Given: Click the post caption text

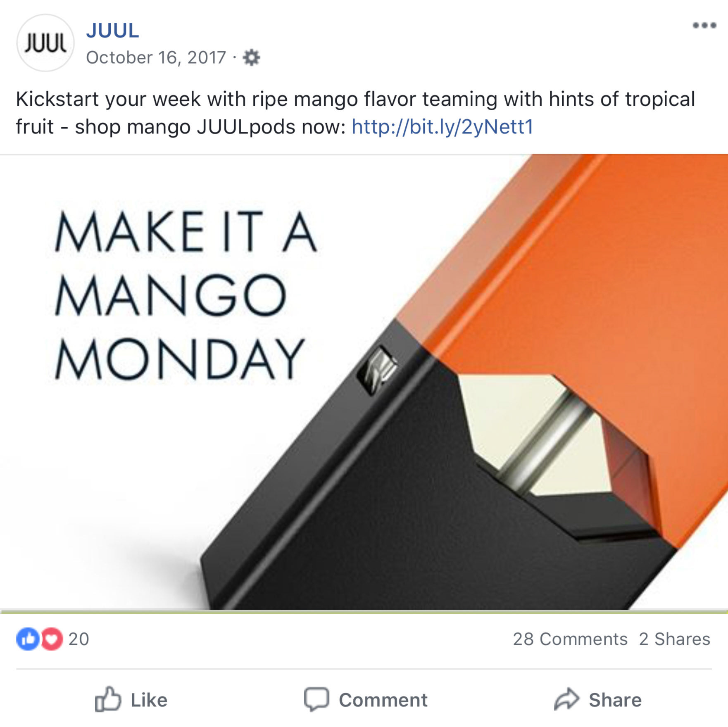Looking at the screenshot, I should pyautogui.click(x=355, y=113).
